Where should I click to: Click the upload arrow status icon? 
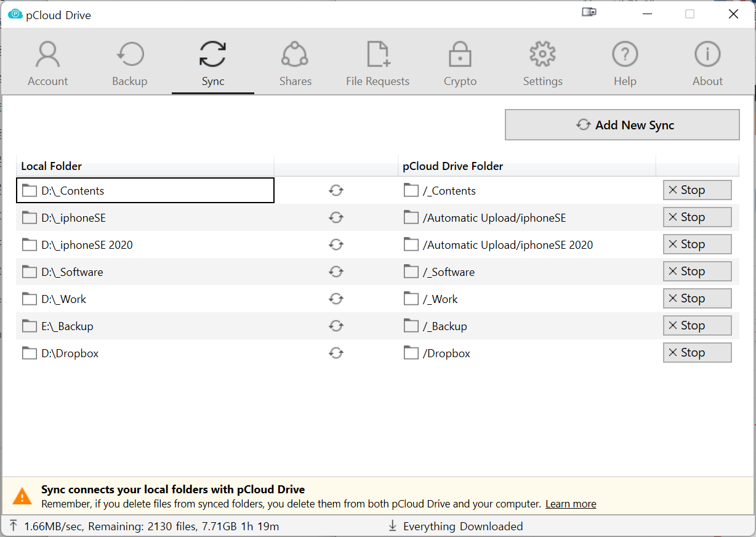(x=14, y=526)
